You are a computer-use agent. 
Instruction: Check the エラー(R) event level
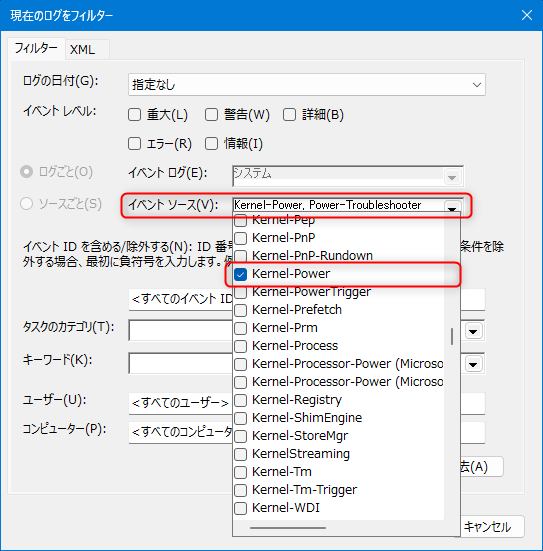[134, 143]
